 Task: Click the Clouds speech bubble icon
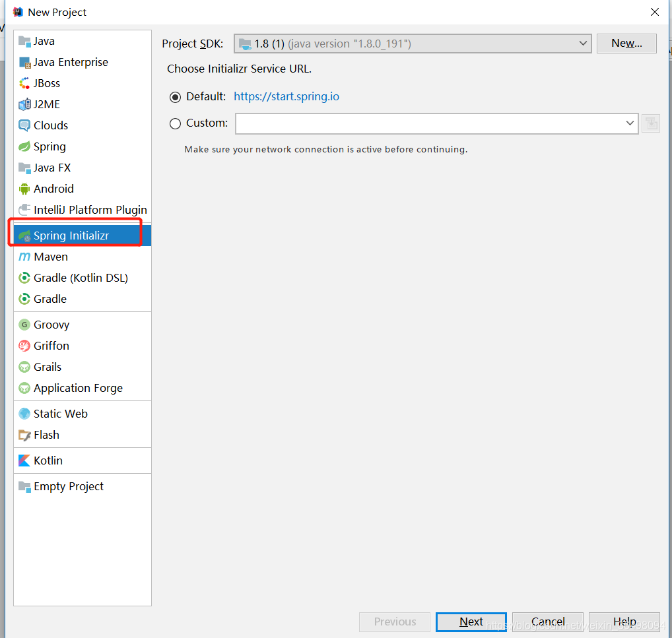(x=24, y=125)
